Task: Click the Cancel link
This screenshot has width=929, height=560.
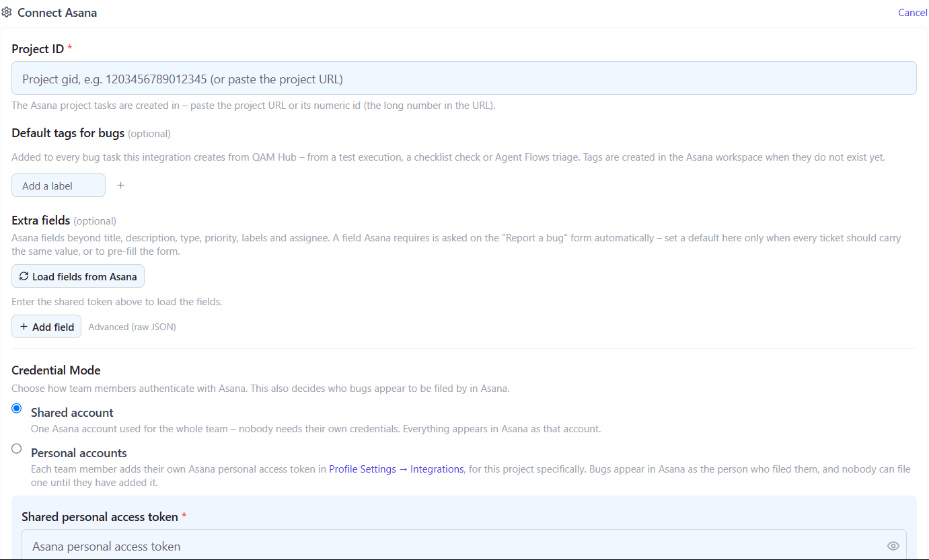Action: [913, 13]
